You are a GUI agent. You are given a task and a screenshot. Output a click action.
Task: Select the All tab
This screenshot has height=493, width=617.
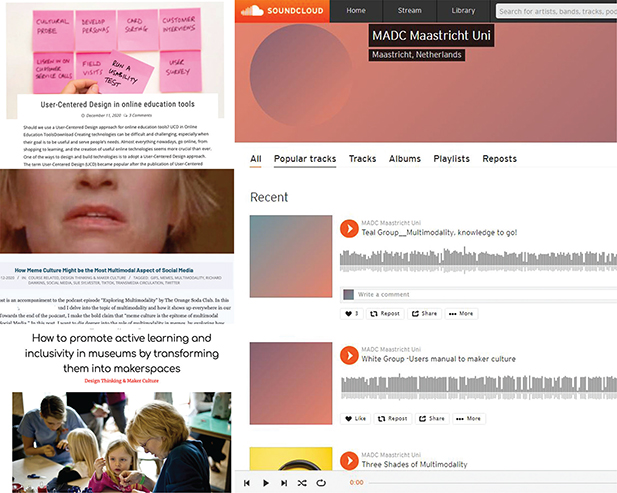click(256, 159)
